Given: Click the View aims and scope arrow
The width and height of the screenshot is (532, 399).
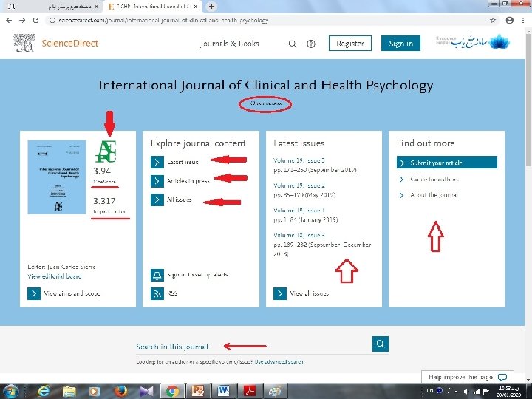Looking at the screenshot, I should 34,293.
